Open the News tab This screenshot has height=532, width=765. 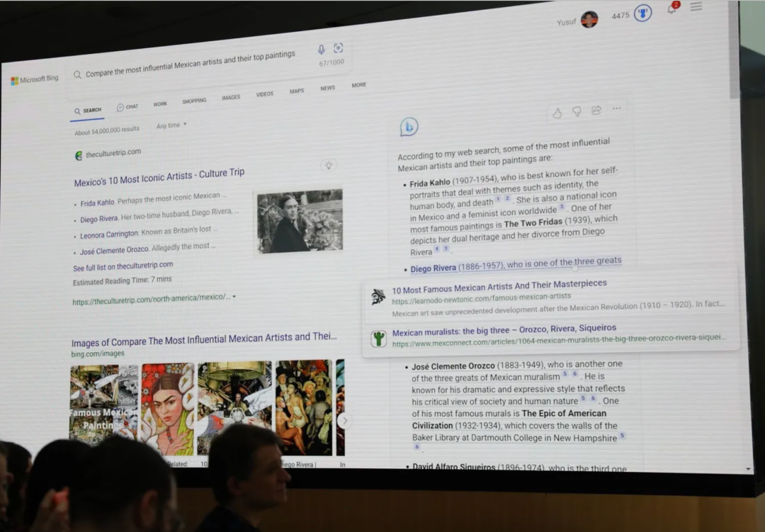pos(327,89)
